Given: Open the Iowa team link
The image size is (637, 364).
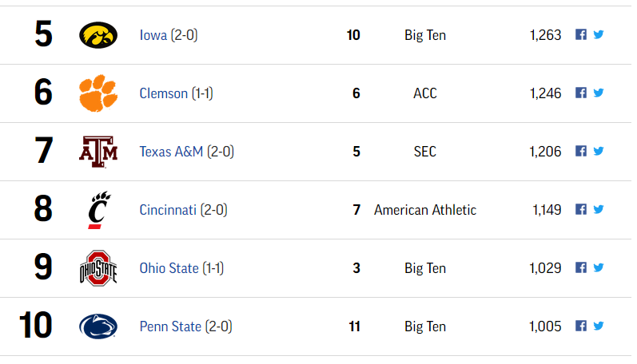Looking at the screenshot, I should [x=153, y=35].
